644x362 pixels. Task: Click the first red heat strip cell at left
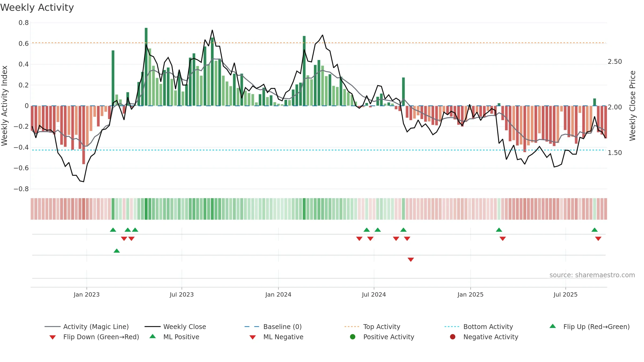(x=32, y=209)
